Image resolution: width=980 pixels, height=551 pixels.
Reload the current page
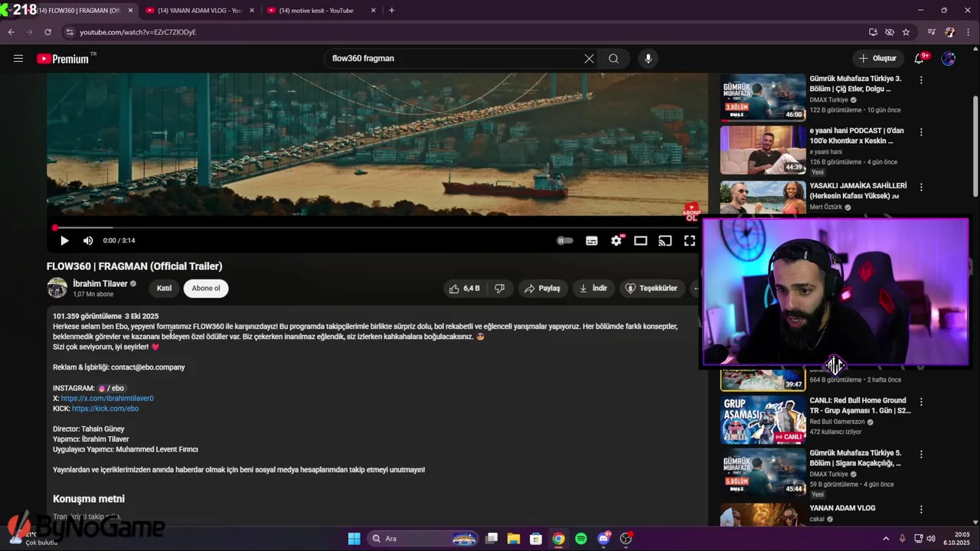point(47,32)
